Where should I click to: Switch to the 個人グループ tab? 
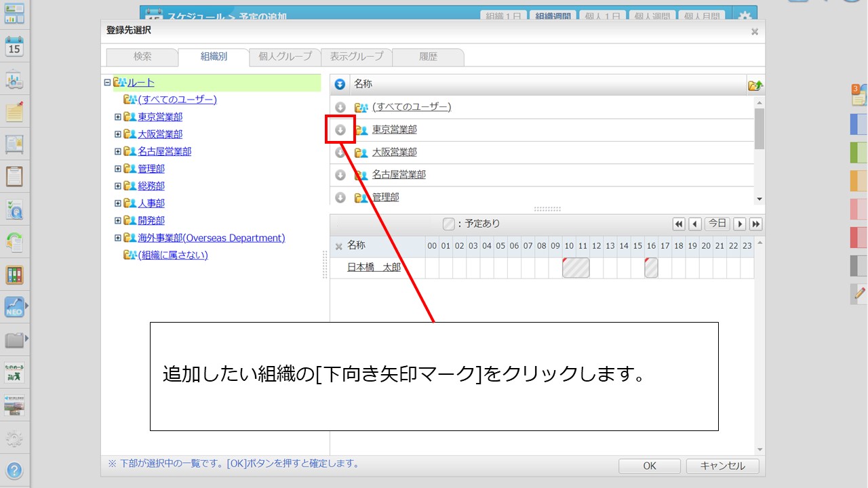pos(285,57)
